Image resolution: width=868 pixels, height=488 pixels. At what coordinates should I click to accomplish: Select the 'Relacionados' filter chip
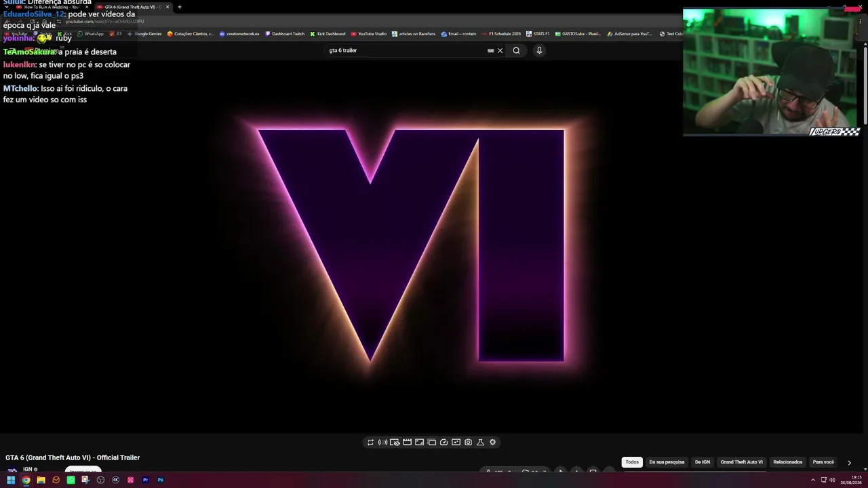click(x=788, y=462)
